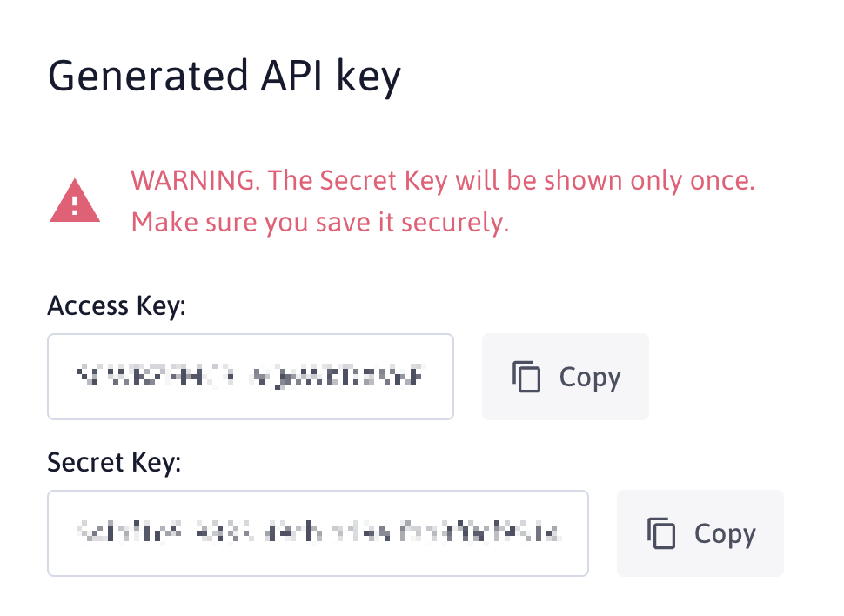Click the exclamation mark inside warning triangle
This screenshot has width=844, height=616.
tap(76, 205)
